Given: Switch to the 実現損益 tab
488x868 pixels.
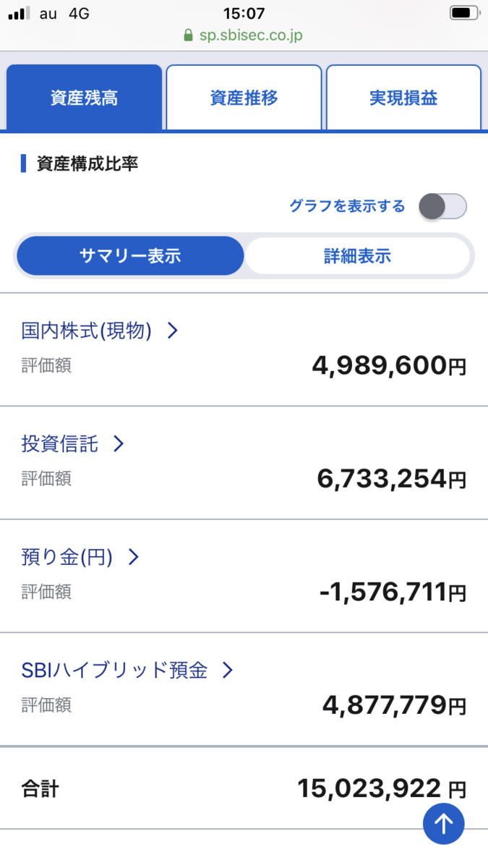Looking at the screenshot, I should pyautogui.click(x=403, y=98).
